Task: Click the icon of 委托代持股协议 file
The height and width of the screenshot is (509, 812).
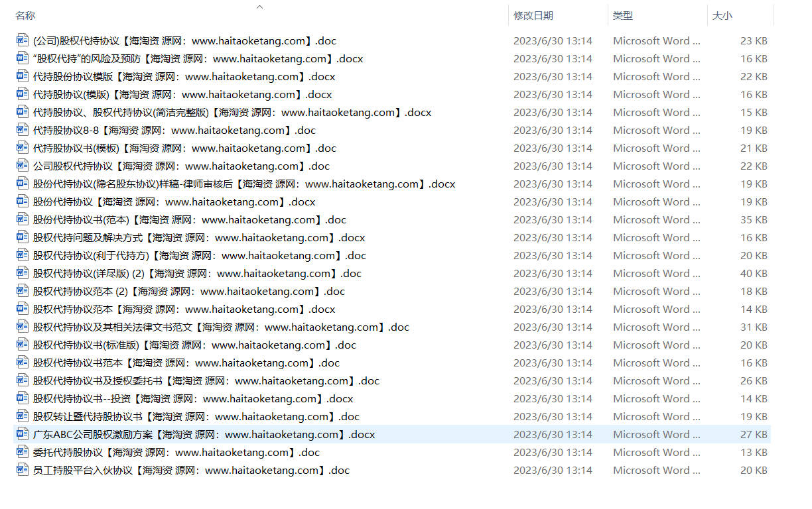Action: 22,452
